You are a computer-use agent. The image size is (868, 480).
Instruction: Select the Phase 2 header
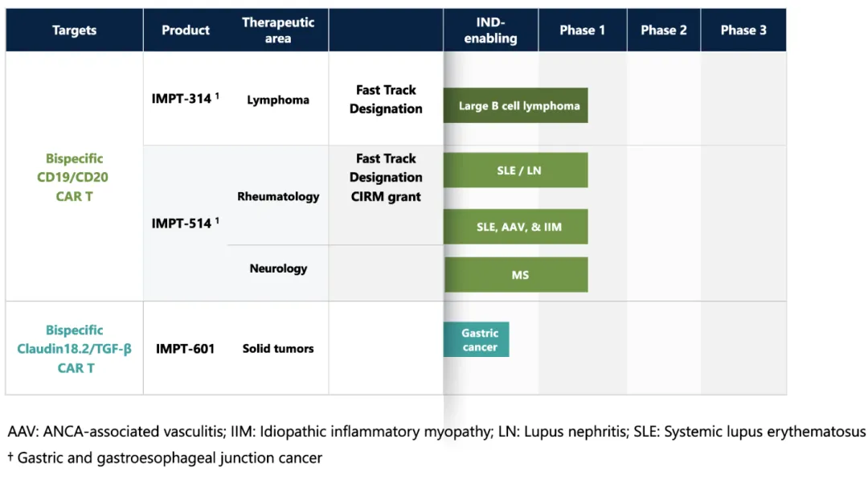tap(664, 31)
